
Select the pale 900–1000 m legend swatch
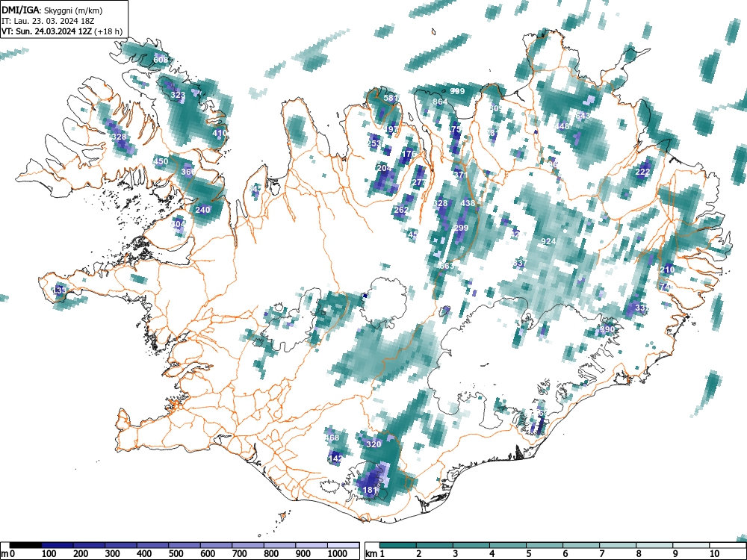coord(311,545)
